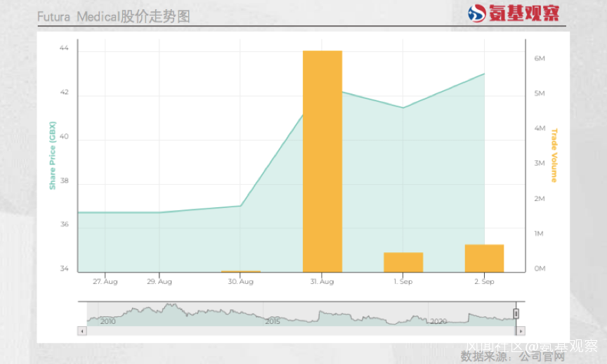Click the navigator right scroll arrow
This screenshot has width=607, height=364.
point(521,331)
